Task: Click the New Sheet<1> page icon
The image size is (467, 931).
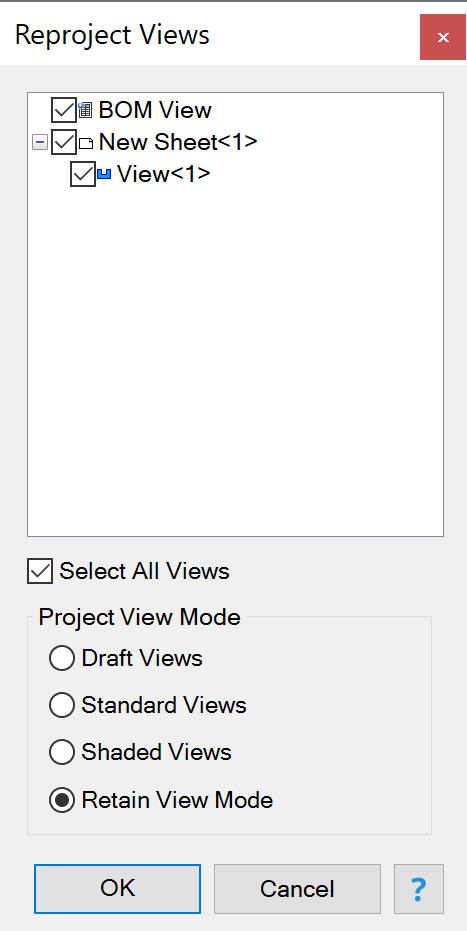Action: (86, 143)
